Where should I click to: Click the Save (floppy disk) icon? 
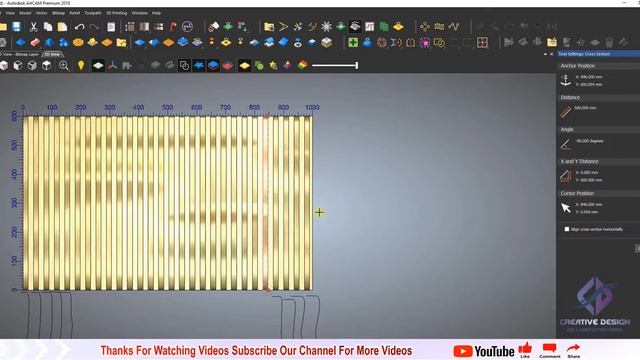(x=17, y=27)
